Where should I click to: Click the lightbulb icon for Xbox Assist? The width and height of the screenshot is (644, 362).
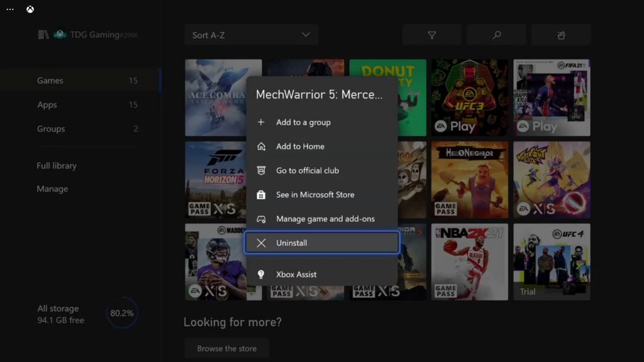[261, 274]
